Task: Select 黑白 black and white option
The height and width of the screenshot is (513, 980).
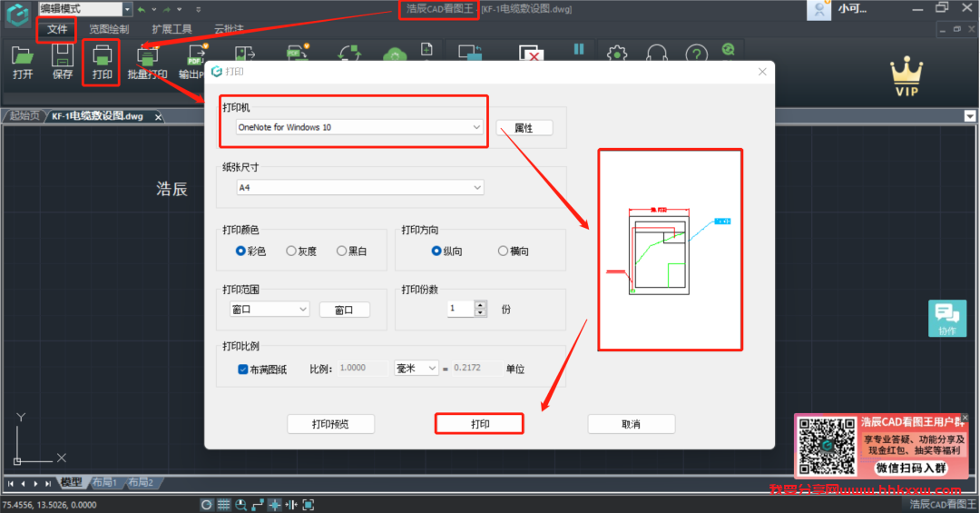Action: pyautogui.click(x=341, y=251)
